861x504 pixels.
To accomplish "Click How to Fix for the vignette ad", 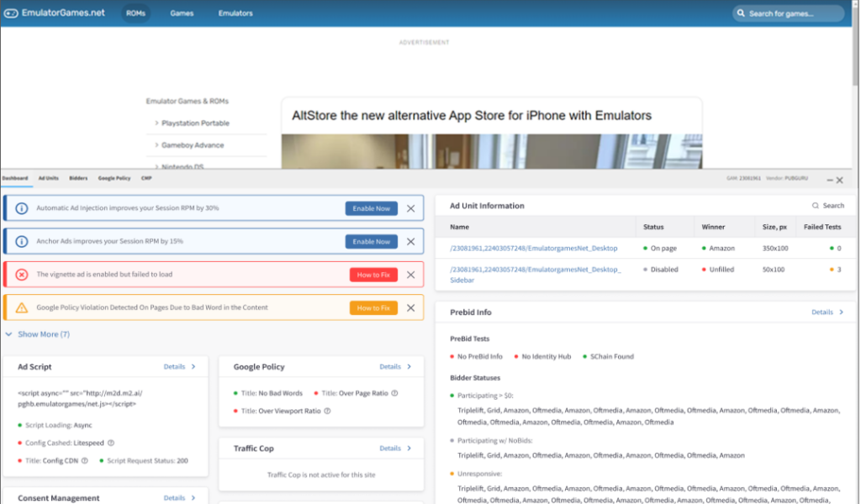I will pos(373,275).
